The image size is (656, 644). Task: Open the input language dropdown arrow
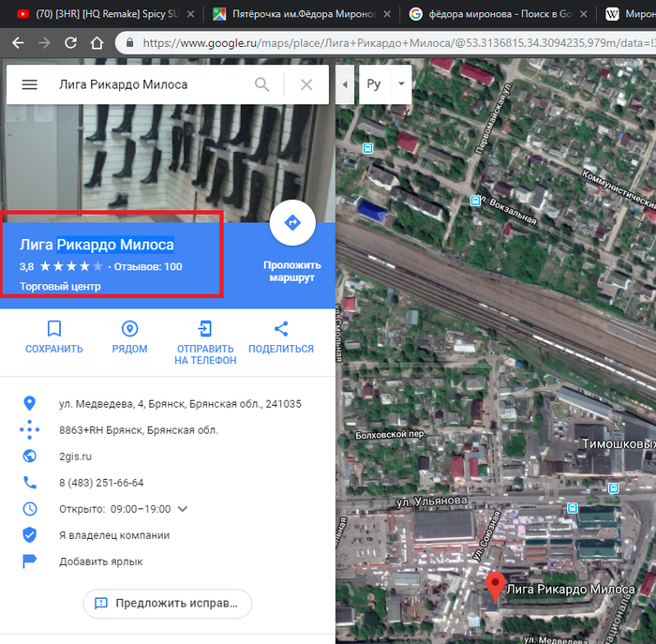(x=401, y=83)
